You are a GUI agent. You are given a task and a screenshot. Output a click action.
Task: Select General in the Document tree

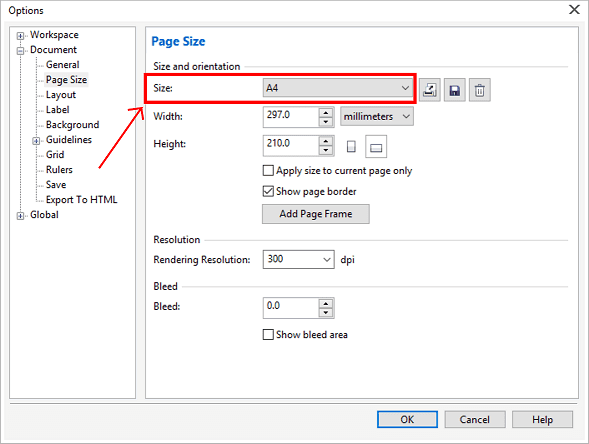pyautogui.click(x=62, y=65)
